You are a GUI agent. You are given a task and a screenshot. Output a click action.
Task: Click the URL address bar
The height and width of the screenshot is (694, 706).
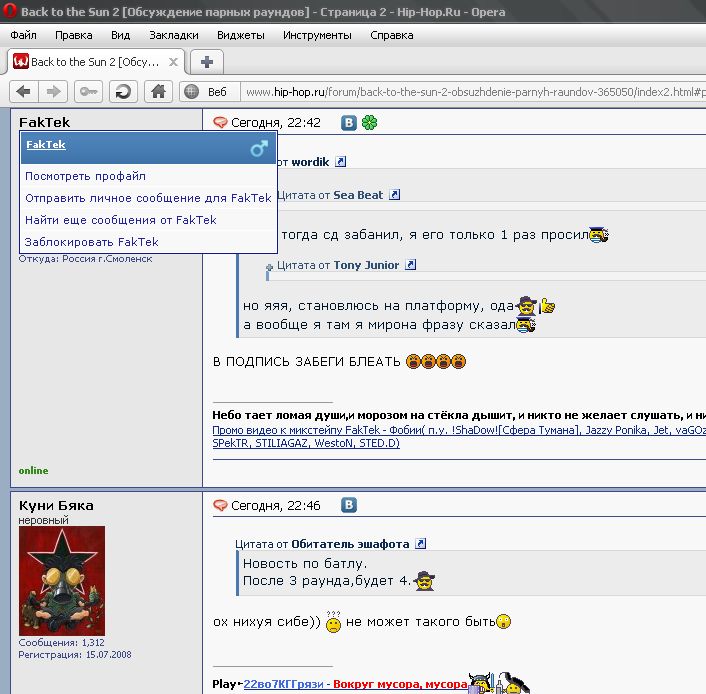point(470,92)
